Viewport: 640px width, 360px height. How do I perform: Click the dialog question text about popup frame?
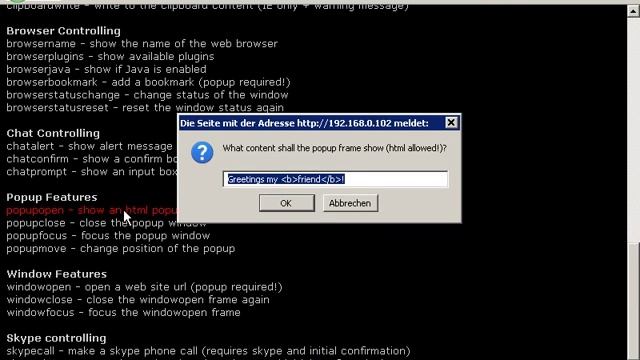coord(335,148)
